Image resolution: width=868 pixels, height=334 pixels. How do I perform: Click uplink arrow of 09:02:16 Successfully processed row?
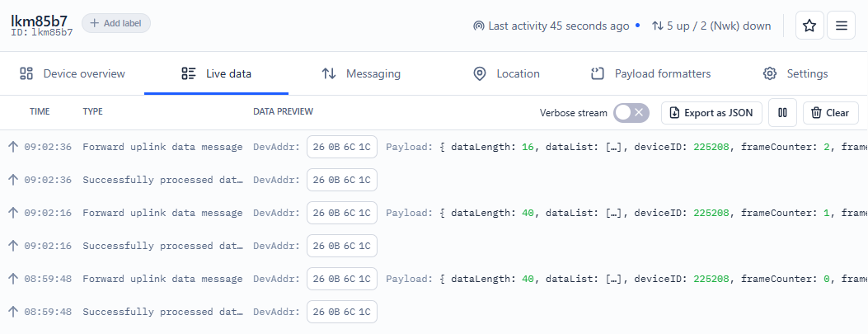(x=13, y=246)
